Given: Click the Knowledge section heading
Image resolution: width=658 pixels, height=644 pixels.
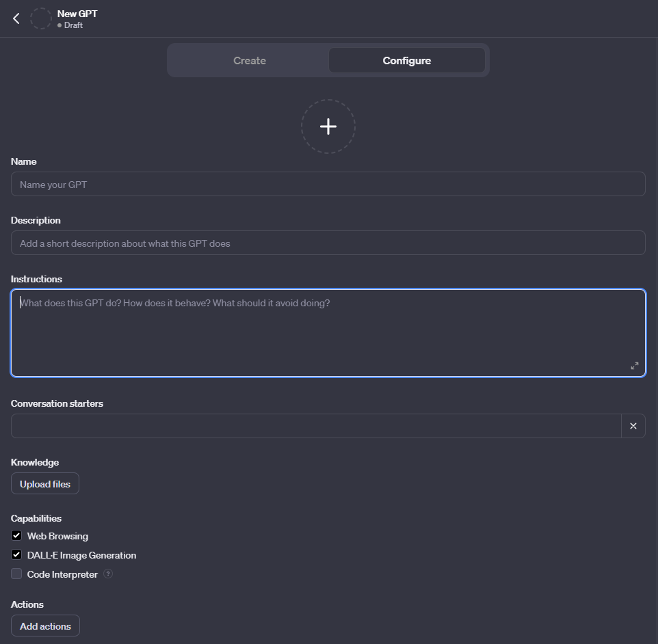Looking at the screenshot, I should pos(35,462).
